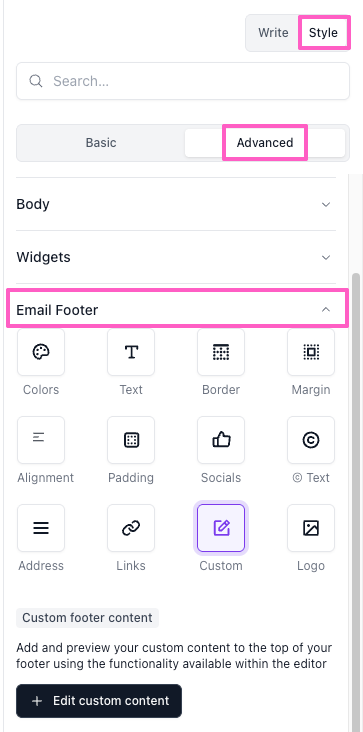
Task: Open the Address icon
Action: coord(41,528)
